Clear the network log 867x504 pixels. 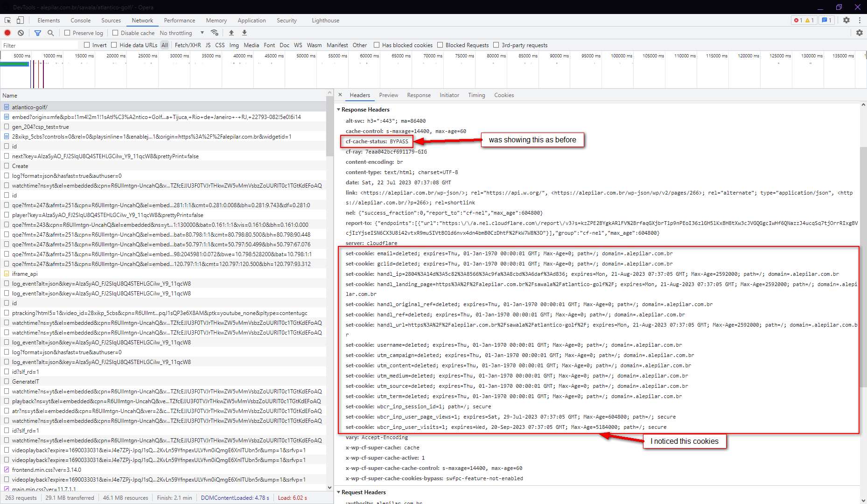pos(21,33)
